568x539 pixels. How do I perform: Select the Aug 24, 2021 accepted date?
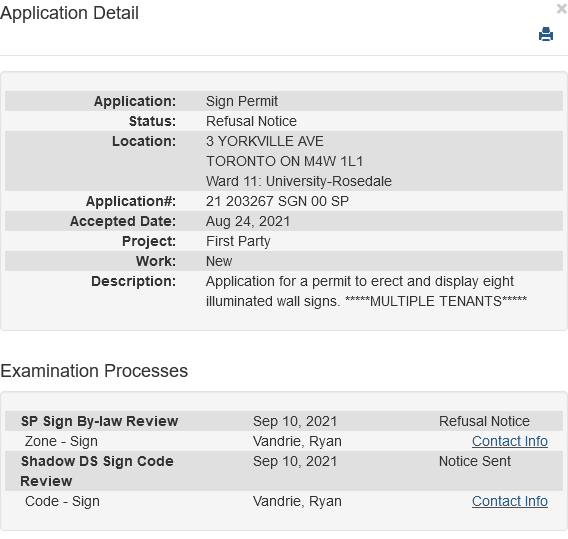tap(248, 221)
